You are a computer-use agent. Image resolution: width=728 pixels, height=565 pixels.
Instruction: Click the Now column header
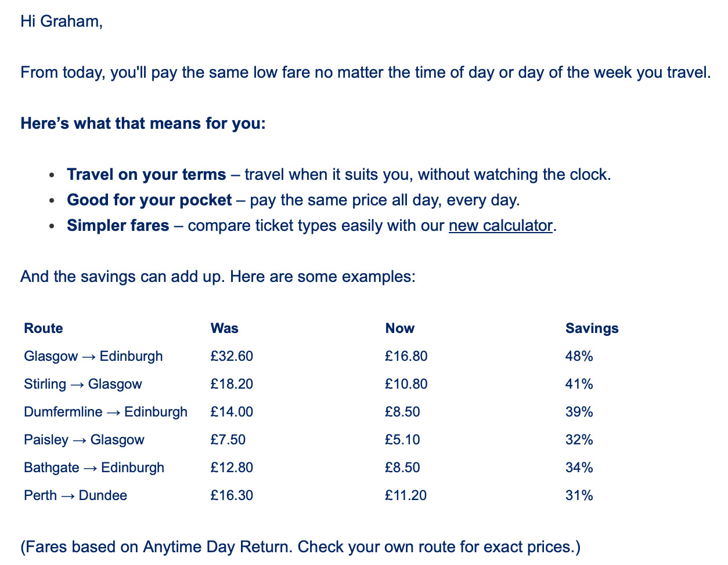pyautogui.click(x=400, y=328)
